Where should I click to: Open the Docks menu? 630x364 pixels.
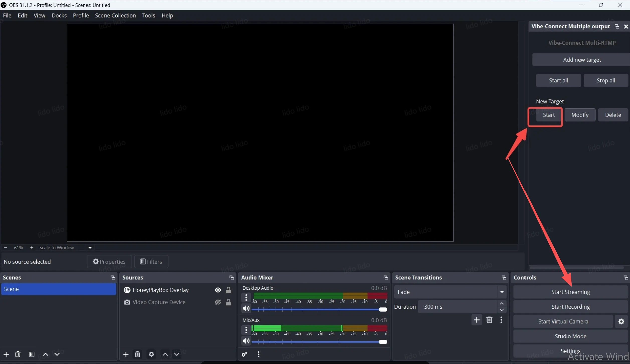click(x=59, y=15)
